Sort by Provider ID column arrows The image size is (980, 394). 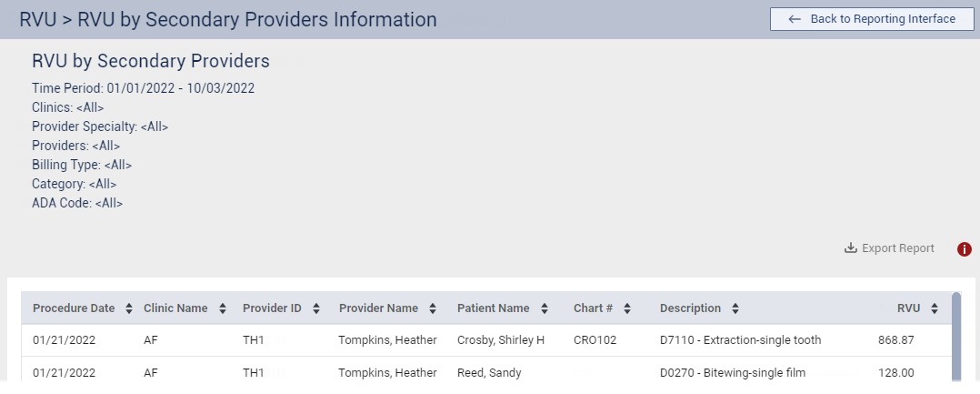(x=315, y=308)
